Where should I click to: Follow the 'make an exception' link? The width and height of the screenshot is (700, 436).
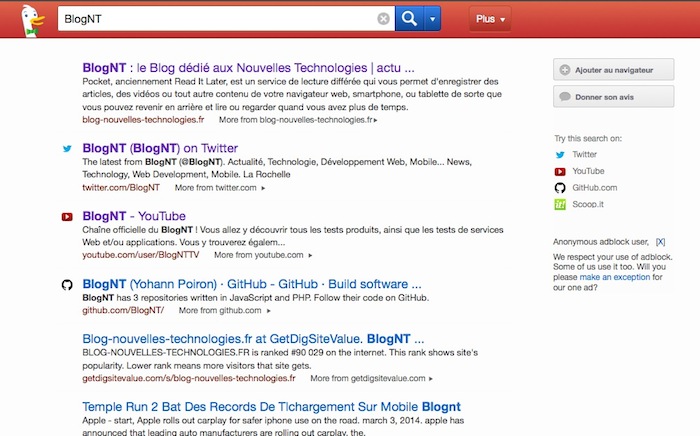pyautogui.click(x=618, y=277)
